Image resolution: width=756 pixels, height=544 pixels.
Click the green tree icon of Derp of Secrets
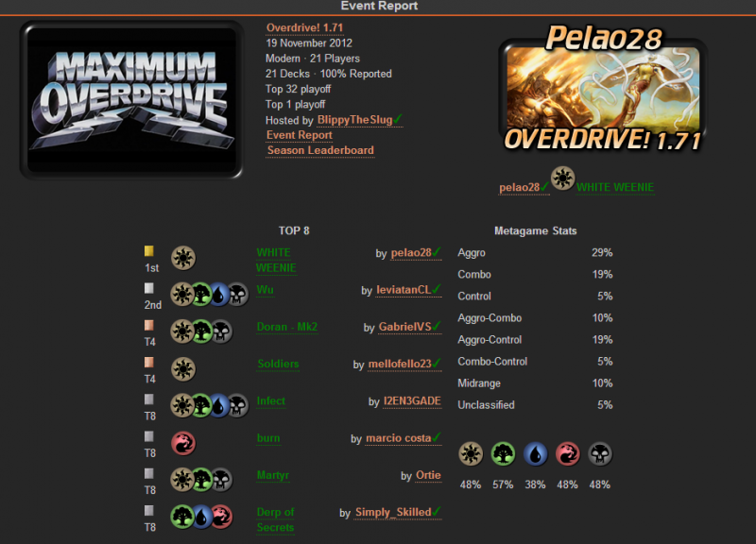pyautogui.click(x=182, y=517)
